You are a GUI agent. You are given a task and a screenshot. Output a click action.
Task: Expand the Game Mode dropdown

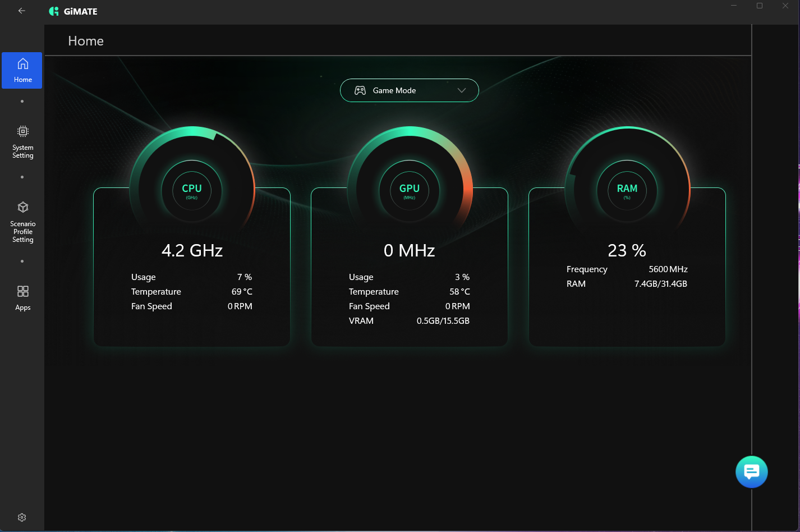409,90
